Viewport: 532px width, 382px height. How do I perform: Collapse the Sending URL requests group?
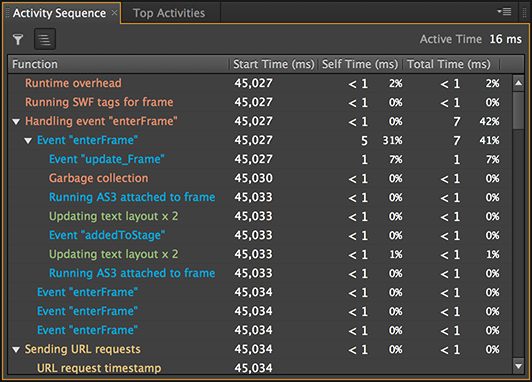[x=16, y=349]
